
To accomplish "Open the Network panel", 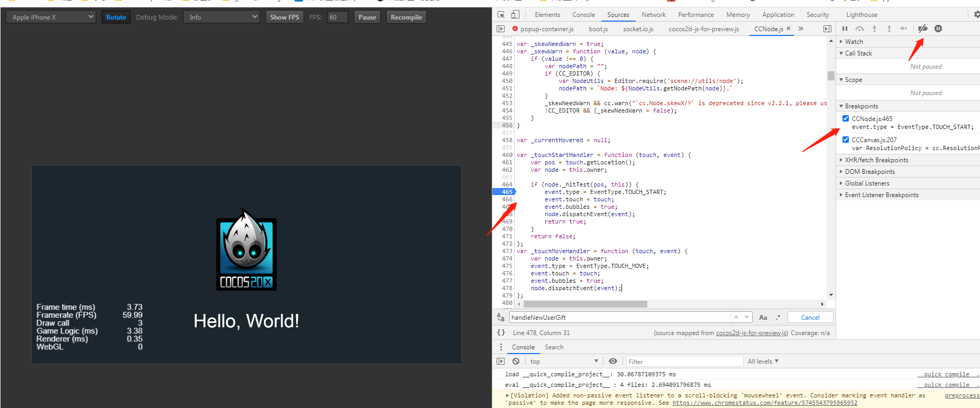I will (654, 15).
